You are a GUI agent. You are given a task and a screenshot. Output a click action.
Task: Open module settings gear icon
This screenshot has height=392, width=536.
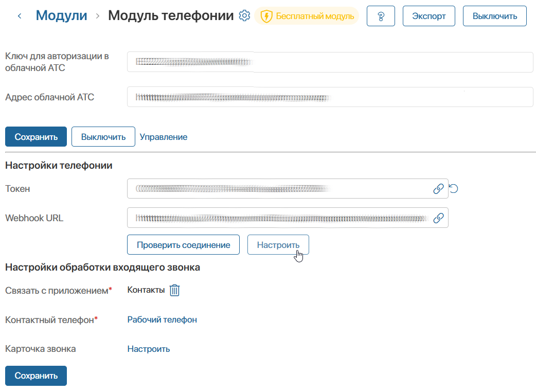[x=244, y=16]
